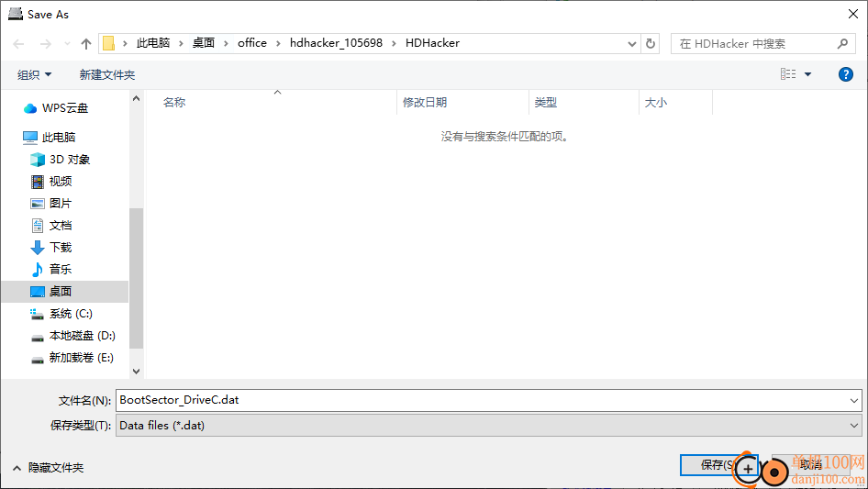Select HDHacker in the address breadcrumb
This screenshot has height=489, width=868.
point(432,43)
